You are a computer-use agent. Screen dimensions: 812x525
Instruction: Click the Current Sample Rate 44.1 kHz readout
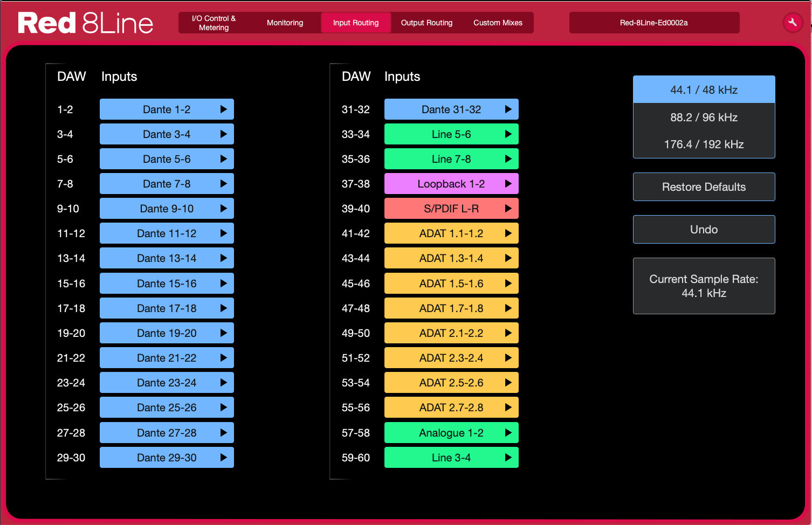pos(704,286)
